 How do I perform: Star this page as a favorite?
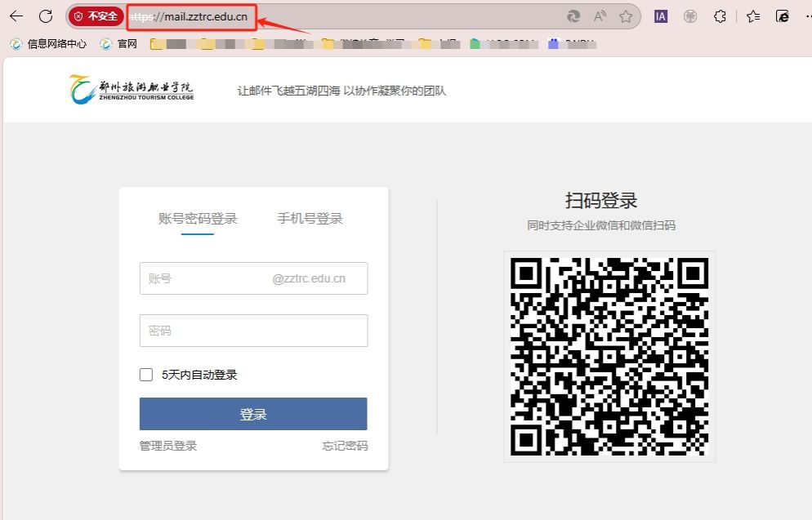pos(626,16)
